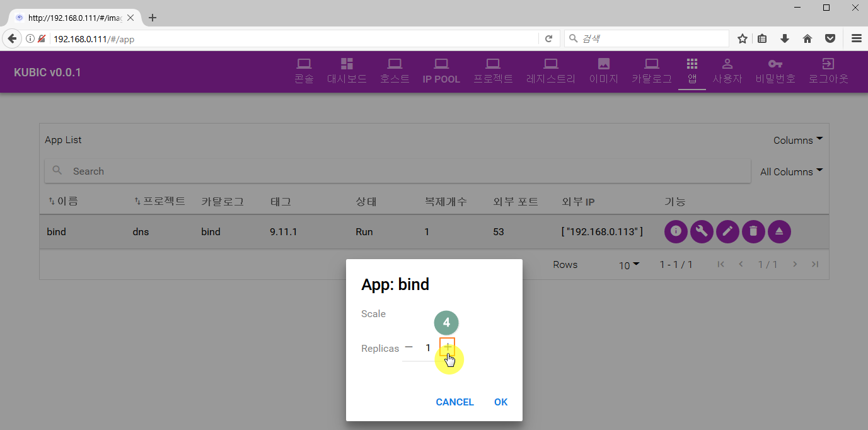Click browser back button
The image size is (868, 430).
coord(12,38)
